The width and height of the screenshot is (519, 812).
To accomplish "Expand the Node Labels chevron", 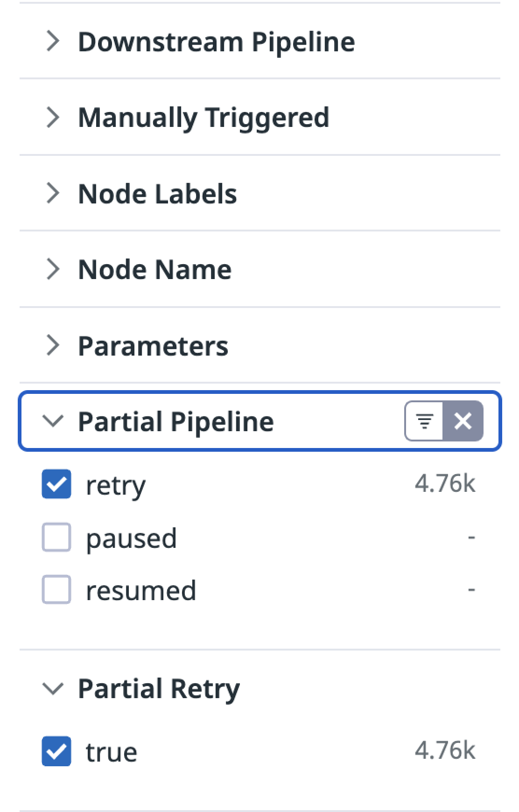I will (x=53, y=193).
